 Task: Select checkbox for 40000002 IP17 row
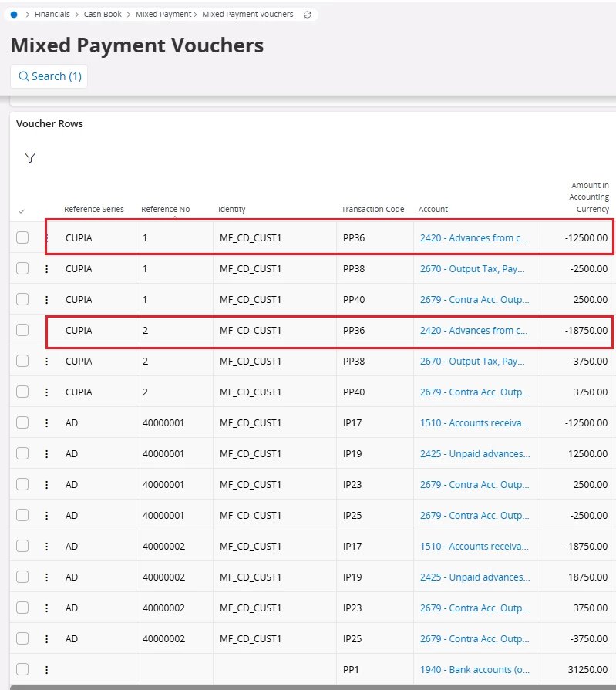tap(22, 546)
